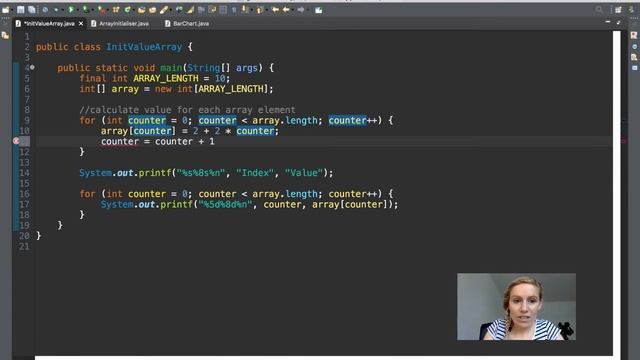
Task: Click the Next Annotation arrow icon
Action: click(244, 9)
